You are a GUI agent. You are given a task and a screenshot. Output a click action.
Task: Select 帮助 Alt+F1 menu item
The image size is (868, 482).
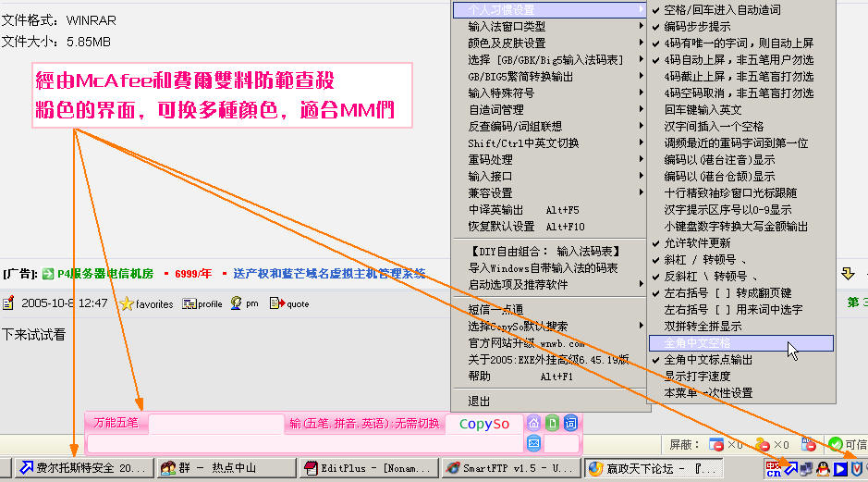[550, 377]
